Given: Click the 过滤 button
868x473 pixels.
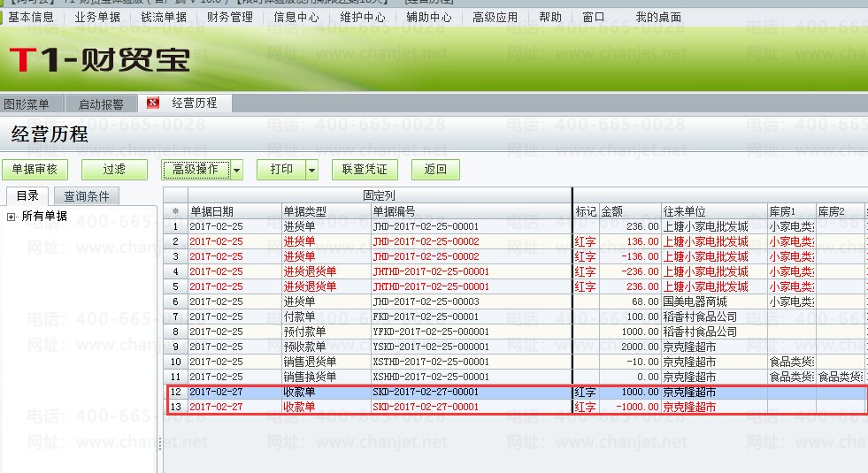Looking at the screenshot, I should pyautogui.click(x=114, y=169).
